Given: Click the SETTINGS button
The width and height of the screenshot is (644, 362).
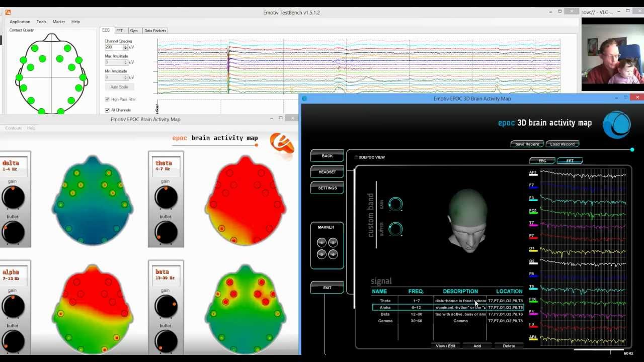Looking at the screenshot, I should (x=327, y=188).
